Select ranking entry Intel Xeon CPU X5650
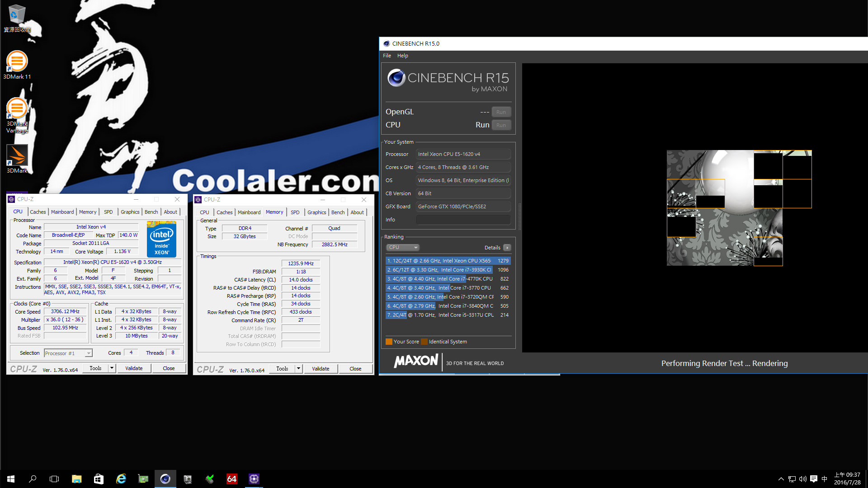The width and height of the screenshot is (868, 488). click(x=448, y=261)
